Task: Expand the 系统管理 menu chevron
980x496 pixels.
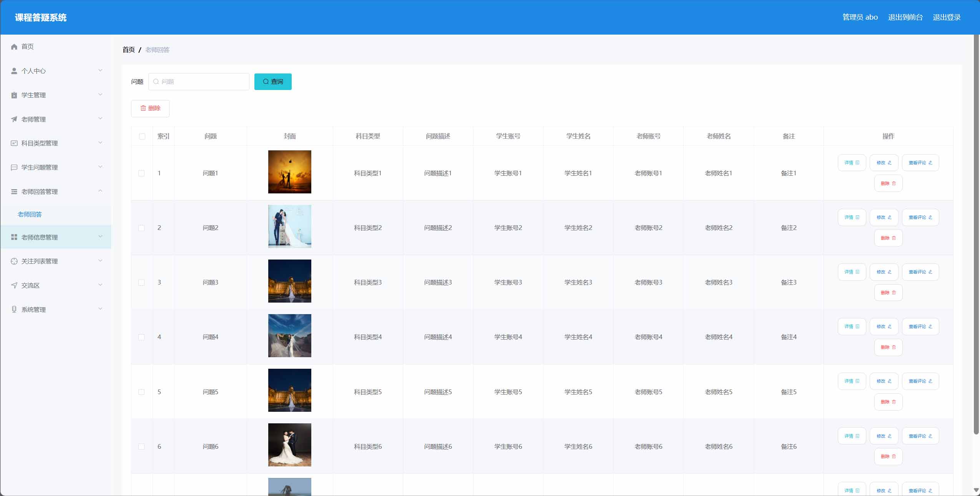Action: click(x=100, y=309)
